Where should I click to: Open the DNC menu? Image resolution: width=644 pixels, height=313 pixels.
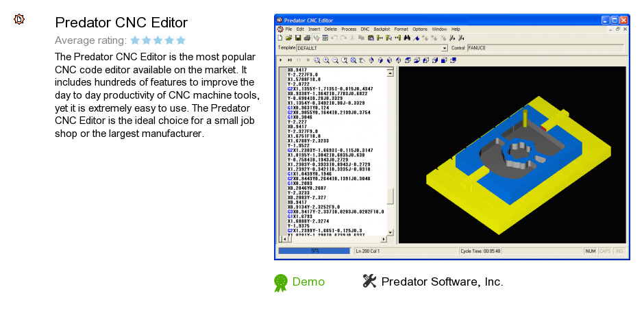[365, 29]
